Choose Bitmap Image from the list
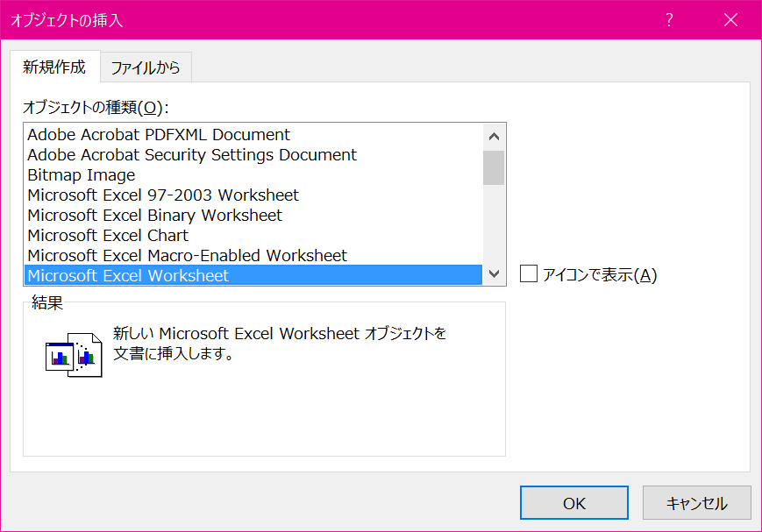This screenshot has height=532, width=762. click(253, 175)
